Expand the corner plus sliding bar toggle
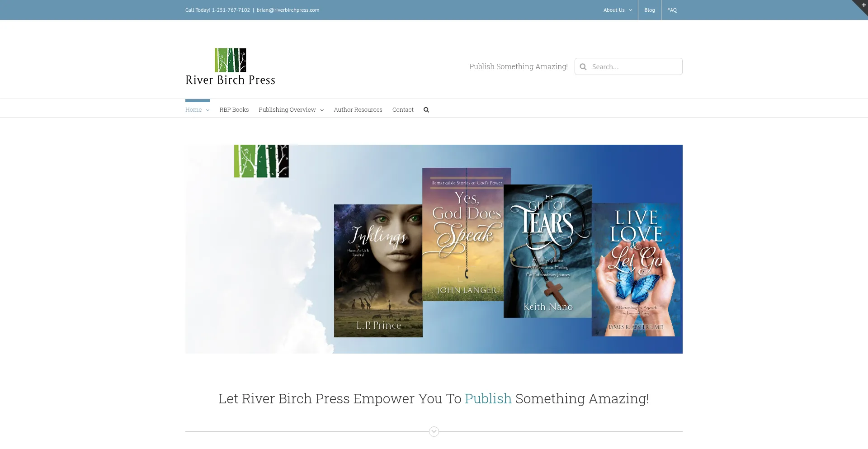Image resolution: width=868 pixels, height=449 pixels. [863, 5]
